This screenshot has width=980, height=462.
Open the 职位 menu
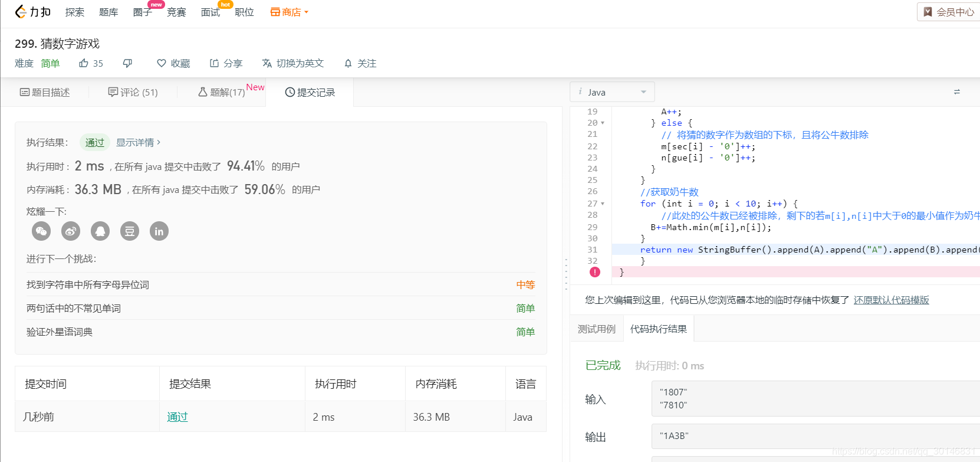tap(244, 12)
